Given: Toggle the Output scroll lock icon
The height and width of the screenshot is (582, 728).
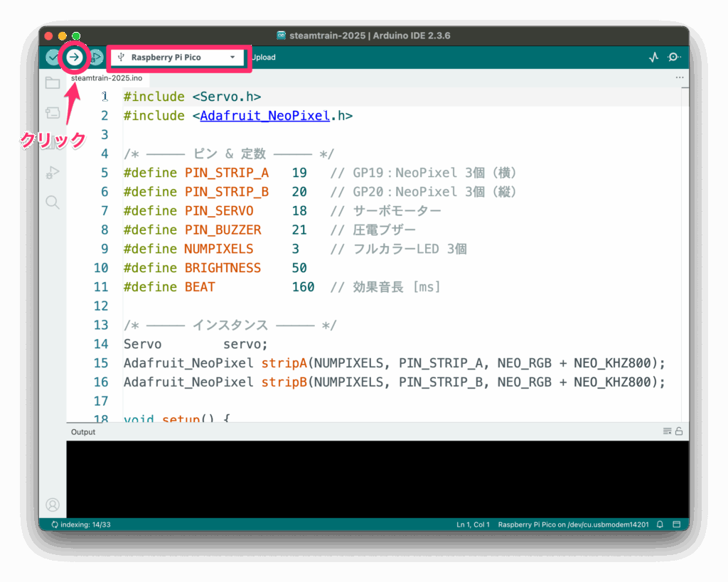Looking at the screenshot, I should point(679,431).
